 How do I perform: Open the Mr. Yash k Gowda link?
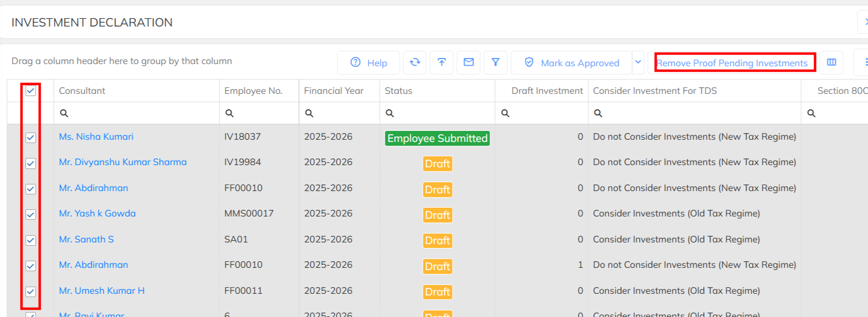tap(97, 213)
